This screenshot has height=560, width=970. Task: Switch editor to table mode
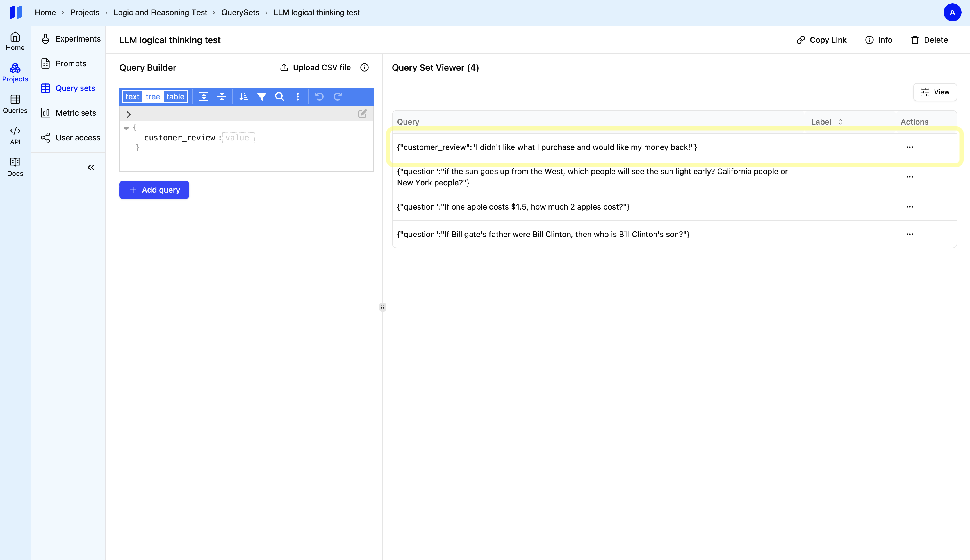click(x=175, y=97)
